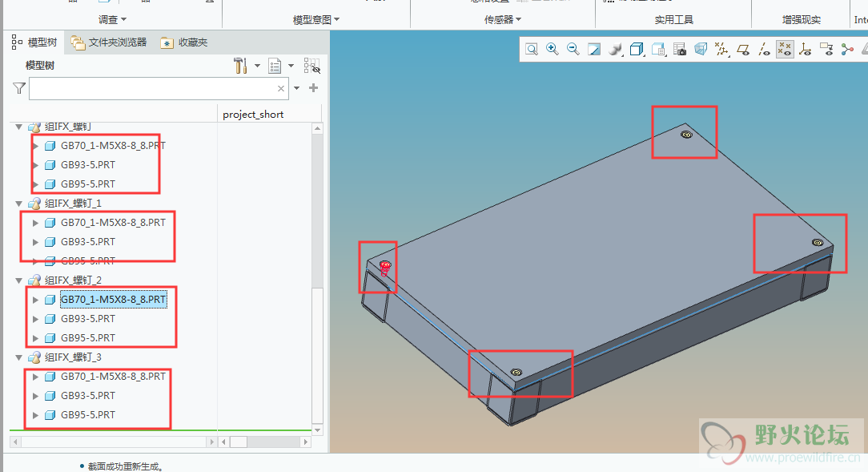This screenshot has height=472, width=868.
Task: Click the project_short column header
Action: coord(253,115)
